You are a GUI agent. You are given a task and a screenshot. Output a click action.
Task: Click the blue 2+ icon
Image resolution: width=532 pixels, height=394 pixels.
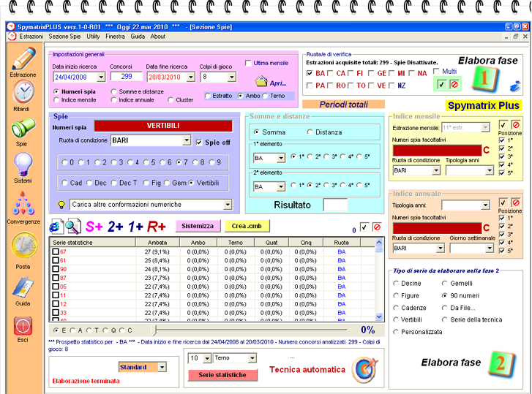coord(116,227)
